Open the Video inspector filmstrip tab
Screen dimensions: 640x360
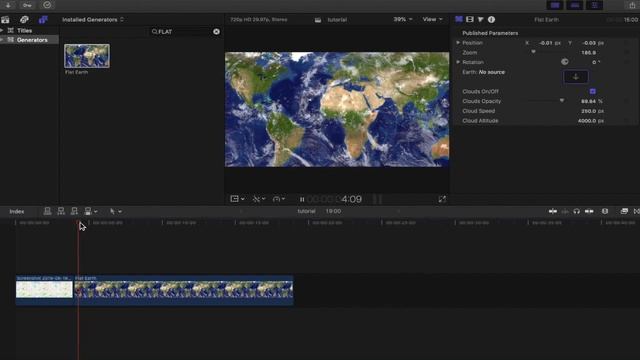point(470,19)
